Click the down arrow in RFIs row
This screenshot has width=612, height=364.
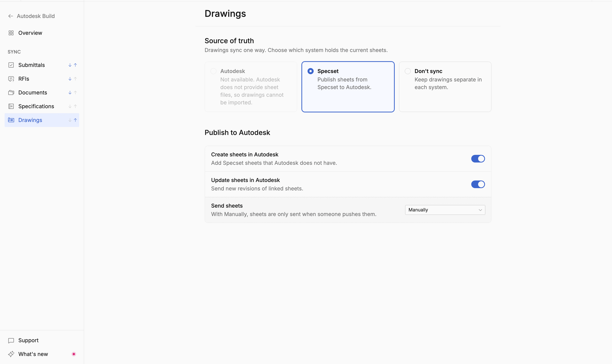[70, 79]
